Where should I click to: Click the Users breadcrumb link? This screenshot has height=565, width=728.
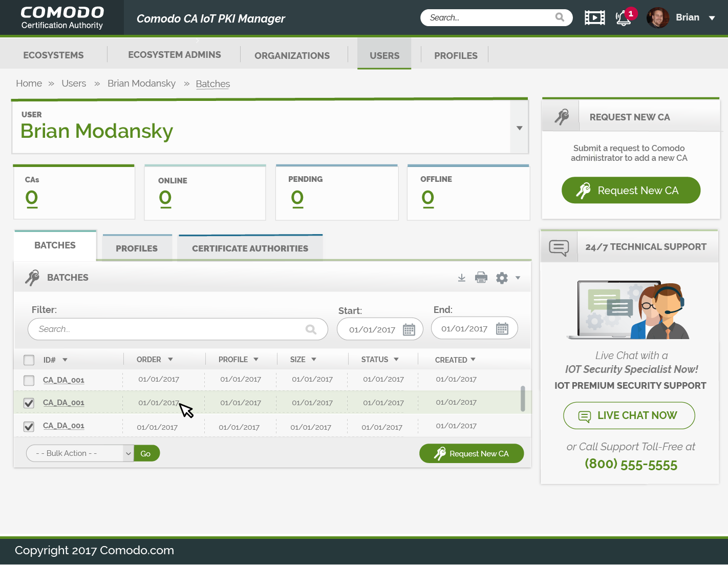[74, 83]
